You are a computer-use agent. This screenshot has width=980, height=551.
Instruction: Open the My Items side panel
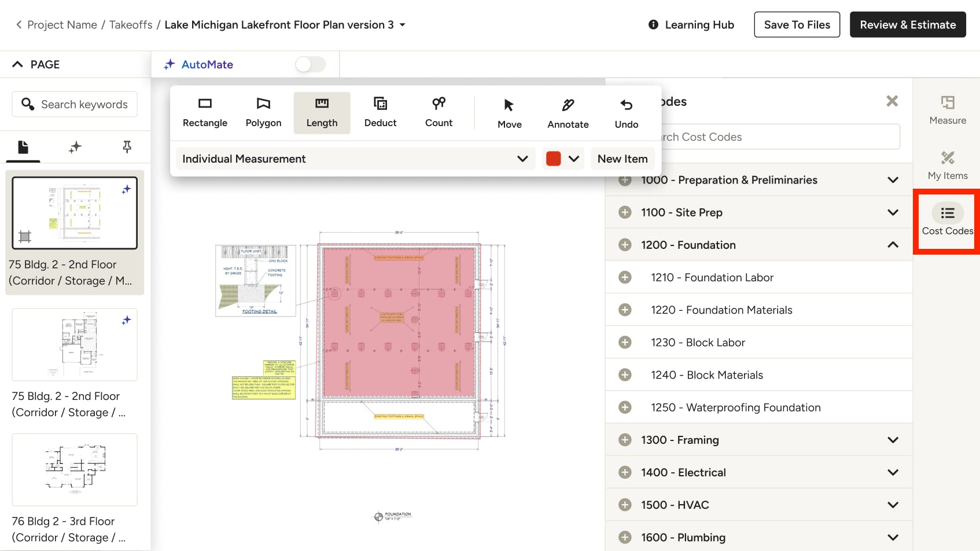point(948,166)
